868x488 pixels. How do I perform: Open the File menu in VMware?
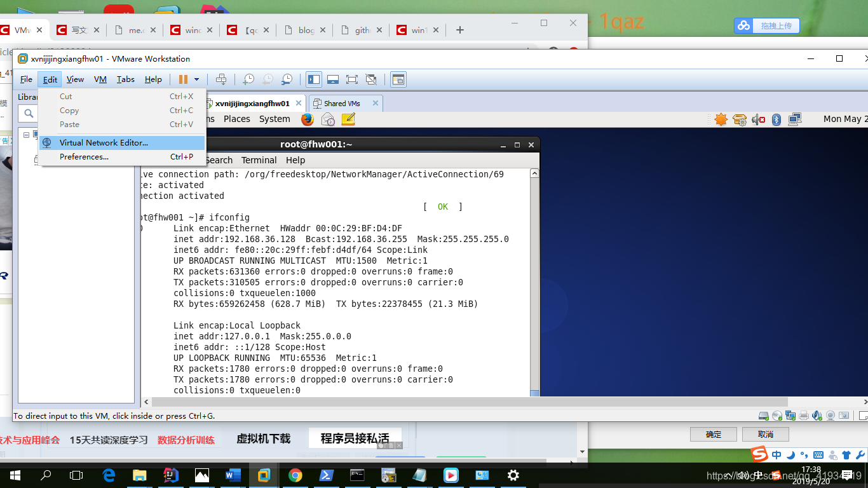pos(26,79)
